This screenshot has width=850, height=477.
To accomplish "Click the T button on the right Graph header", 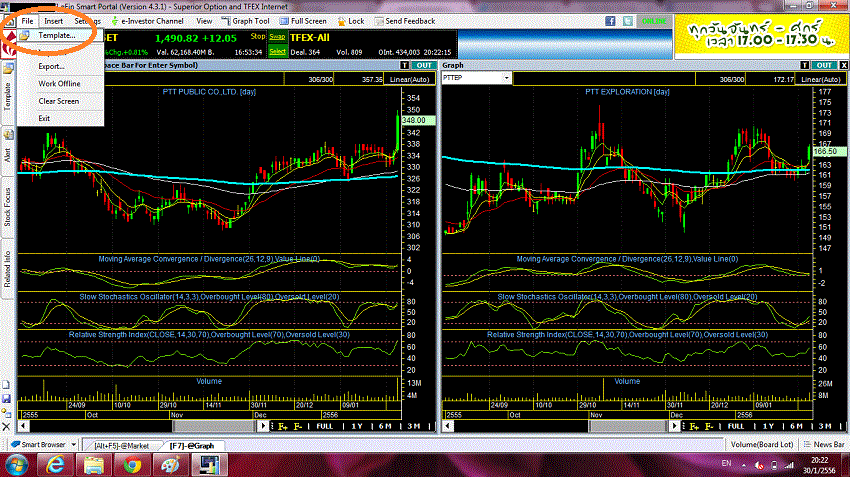I will pyautogui.click(x=804, y=65).
